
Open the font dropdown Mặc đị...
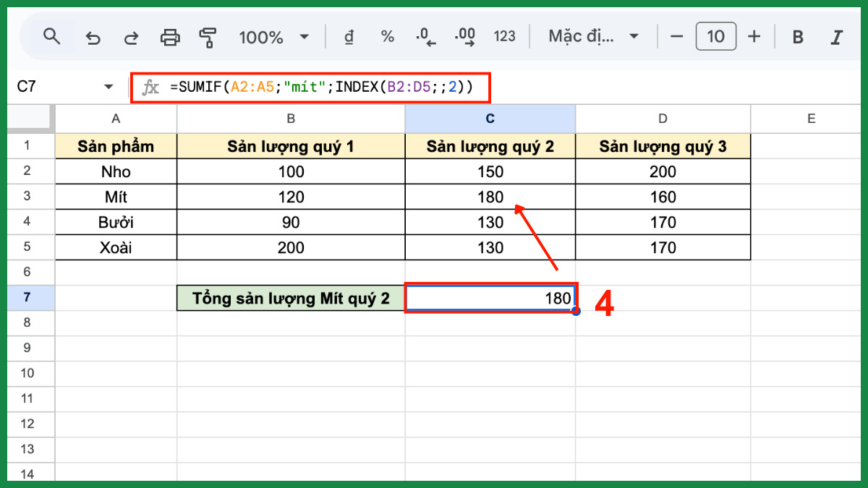point(593,37)
